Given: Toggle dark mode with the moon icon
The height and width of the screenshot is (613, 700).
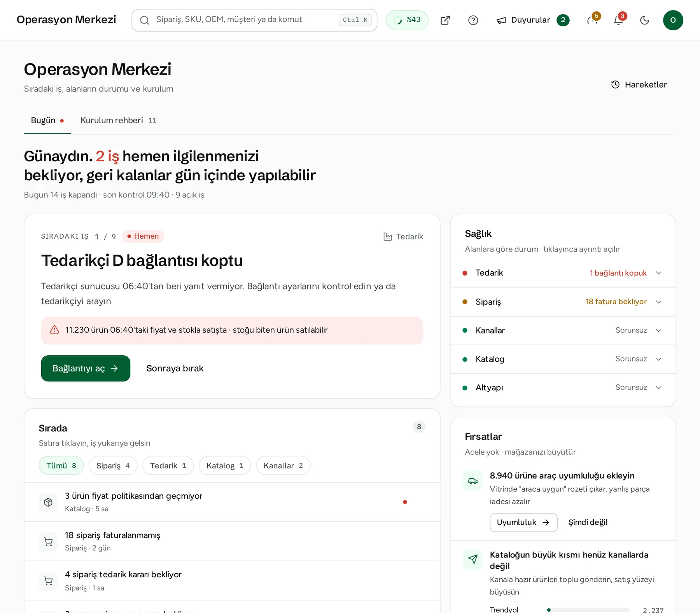Looking at the screenshot, I should pyautogui.click(x=645, y=20).
